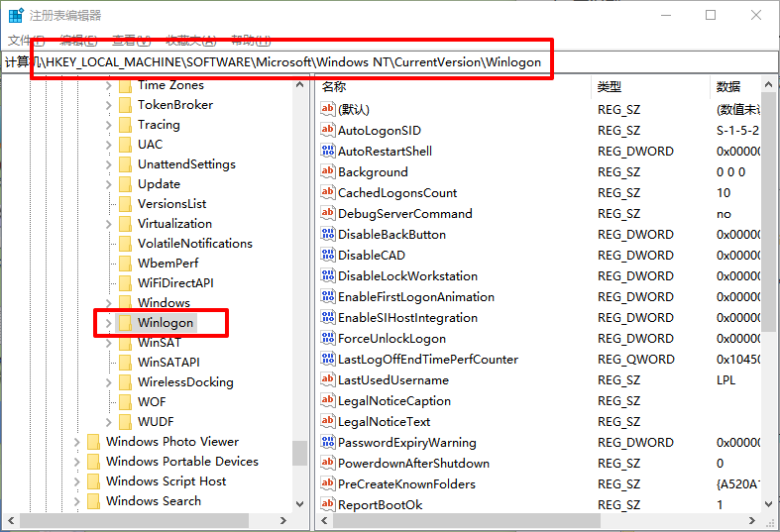780x532 pixels.
Task: Click the 类型 column header
Action: click(610, 87)
